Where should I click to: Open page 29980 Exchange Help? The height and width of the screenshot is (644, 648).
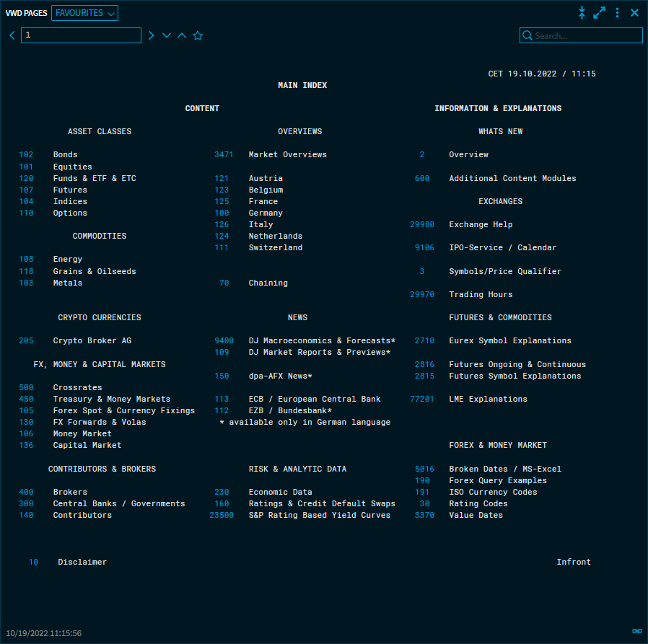tap(422, 224)
